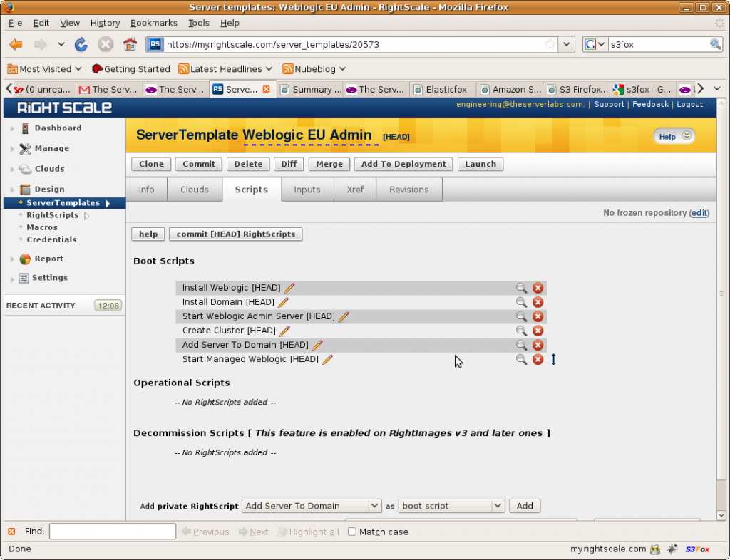
Task: Click the edit link next to frozen repository notice
Action: [x=699, y=212]
